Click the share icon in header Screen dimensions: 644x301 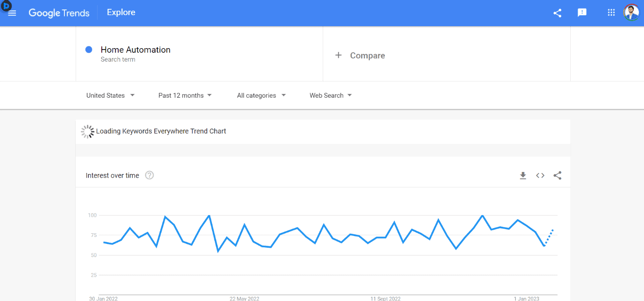pyautogui.click(x=557, y=13)
